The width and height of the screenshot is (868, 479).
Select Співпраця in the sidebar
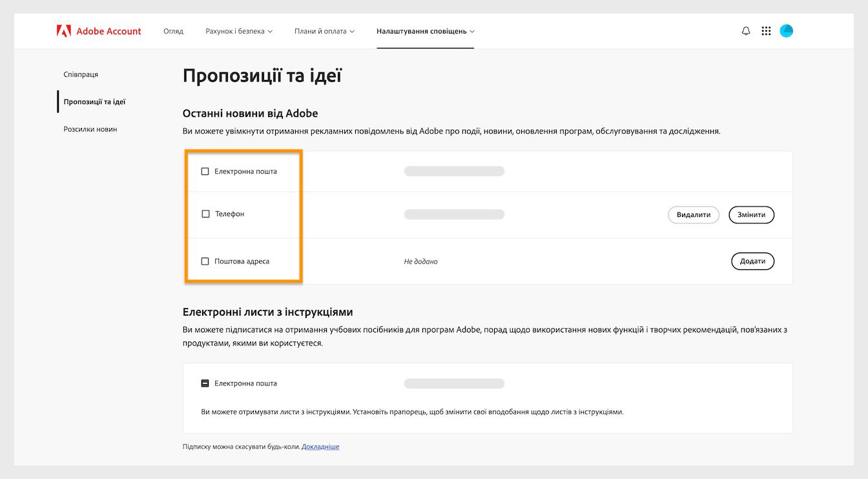tap(81, 75)
